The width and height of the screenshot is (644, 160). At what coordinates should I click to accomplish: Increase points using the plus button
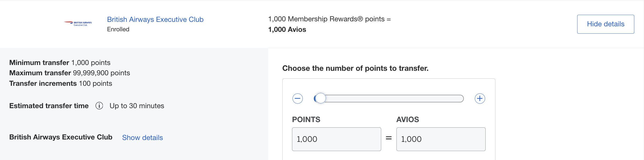480,99
